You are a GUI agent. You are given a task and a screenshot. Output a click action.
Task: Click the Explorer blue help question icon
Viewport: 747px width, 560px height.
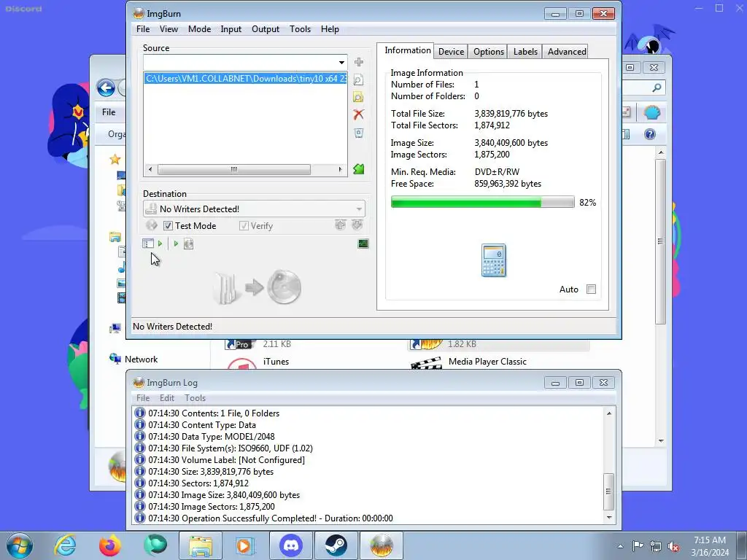(x=650, y=134)
